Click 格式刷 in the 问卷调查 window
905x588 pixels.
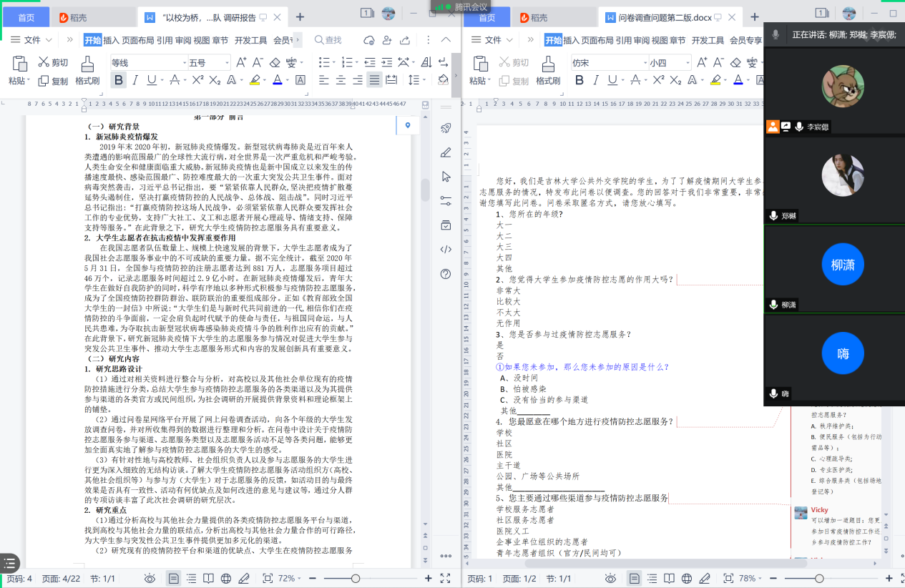coord(548,81)
